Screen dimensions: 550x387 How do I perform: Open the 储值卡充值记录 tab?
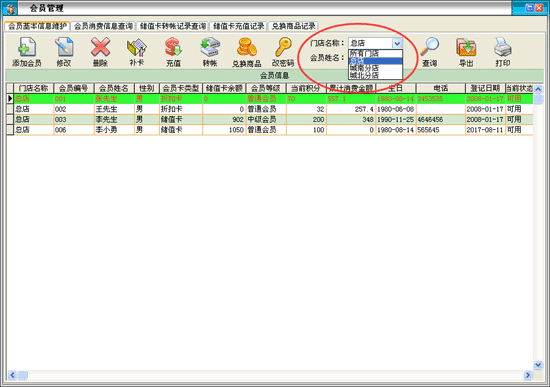click(x=239, y=26)
